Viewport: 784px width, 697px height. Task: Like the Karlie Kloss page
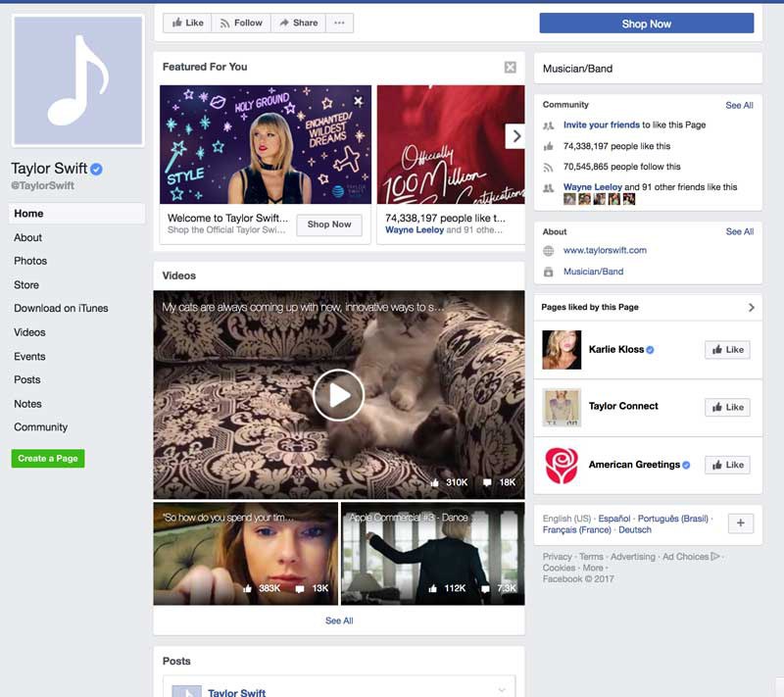727,350
